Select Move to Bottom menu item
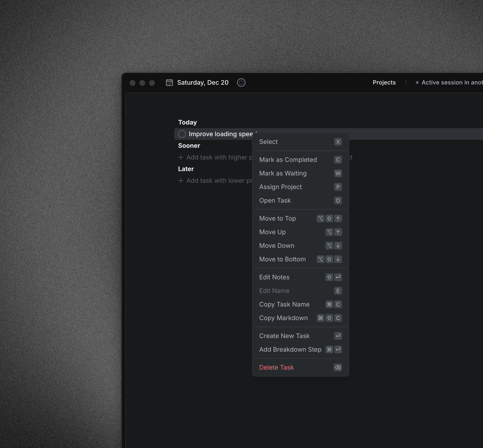Viewport: 483px width, 448px height. click(282, 259)
